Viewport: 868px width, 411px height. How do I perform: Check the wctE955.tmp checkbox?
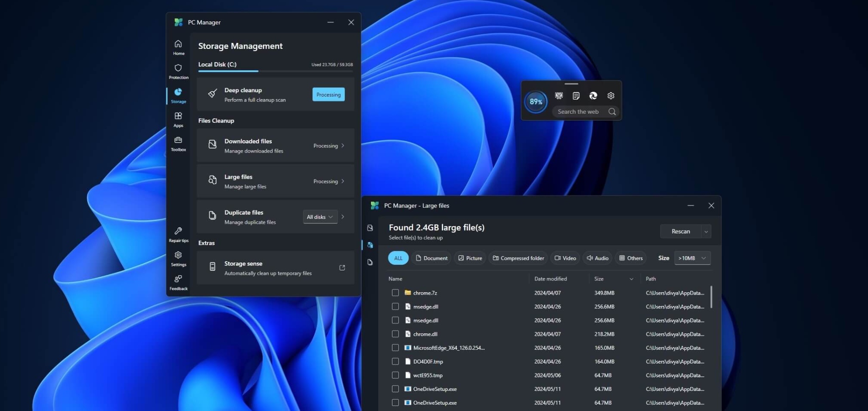(395, 375)
